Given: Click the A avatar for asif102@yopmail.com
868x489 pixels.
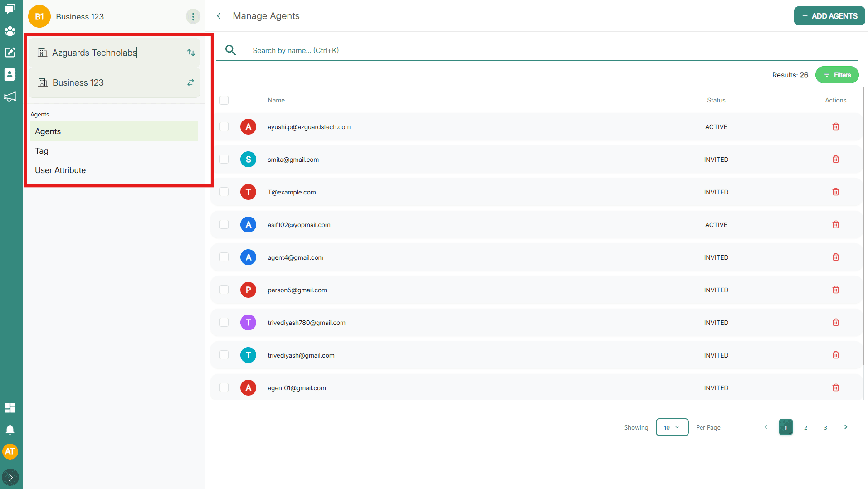Looking at the screenshot, I should pyautogui.click(x=249, y=225).
